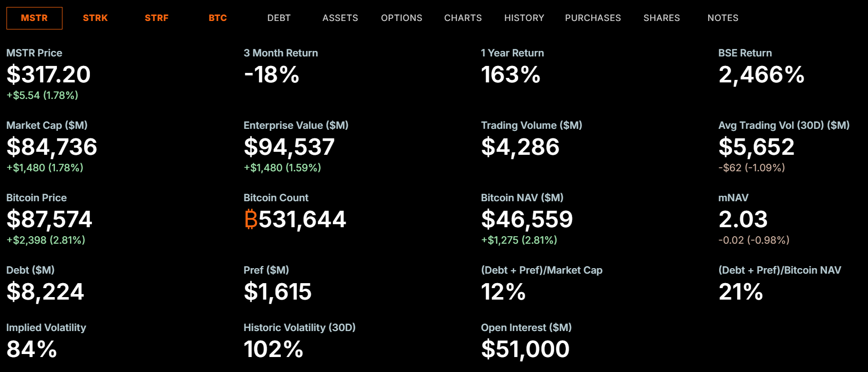
Task: Click the Bitcoin ₿ symbol next to Bitcoin Count
Action: [251, 220]
